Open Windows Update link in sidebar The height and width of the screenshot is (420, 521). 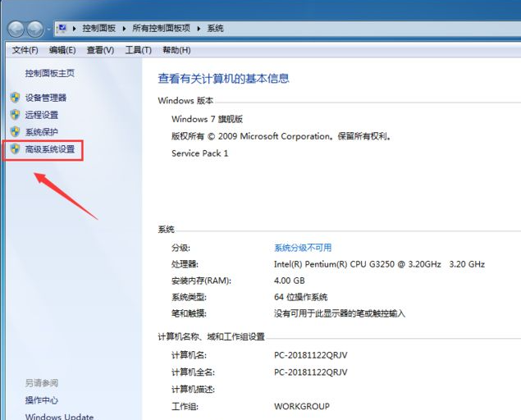pos(59,417)
